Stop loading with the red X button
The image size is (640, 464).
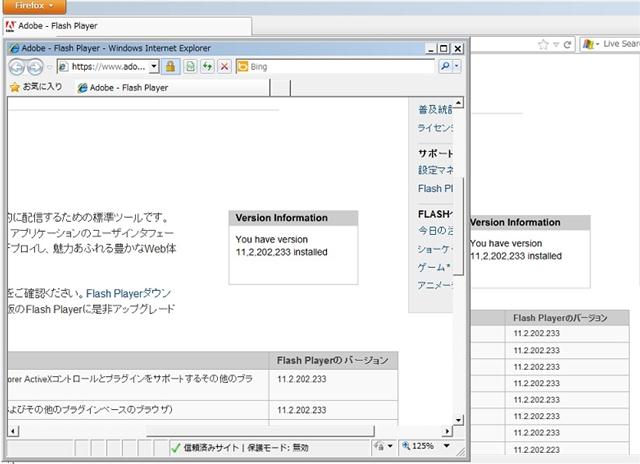pos(224,66)
